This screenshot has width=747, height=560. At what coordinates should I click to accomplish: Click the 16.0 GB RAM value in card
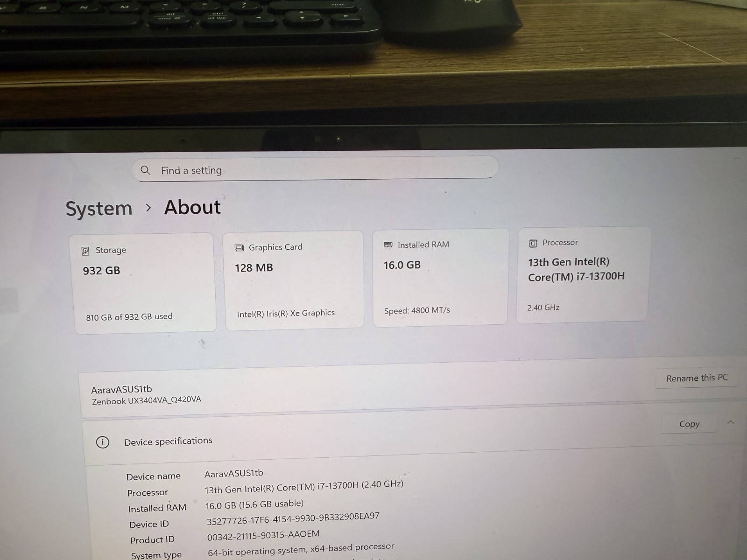point(402,265)
